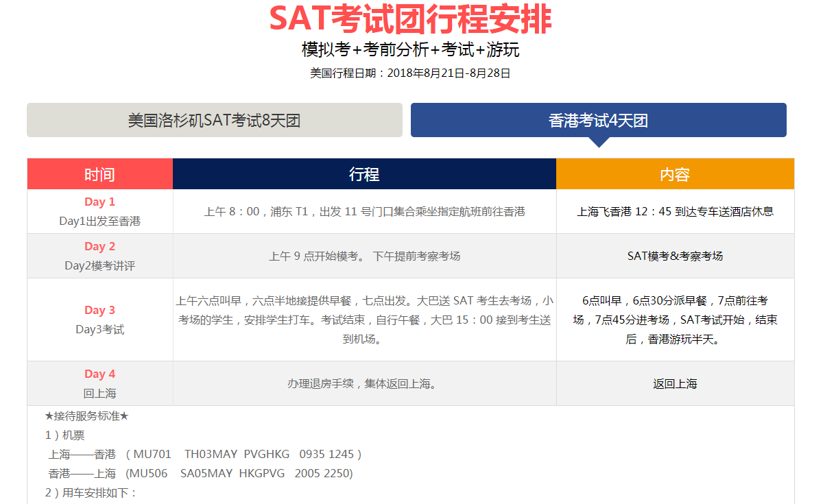Select the 香港考试4天团 tab
Viewport: 823px width, 504px height.
coord(598,121)
